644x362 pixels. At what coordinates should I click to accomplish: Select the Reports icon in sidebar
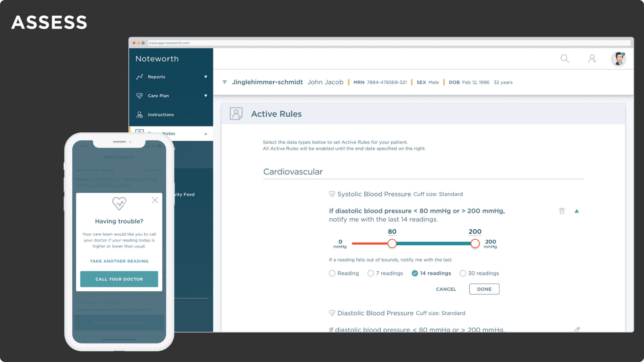(x=140, y=77)
